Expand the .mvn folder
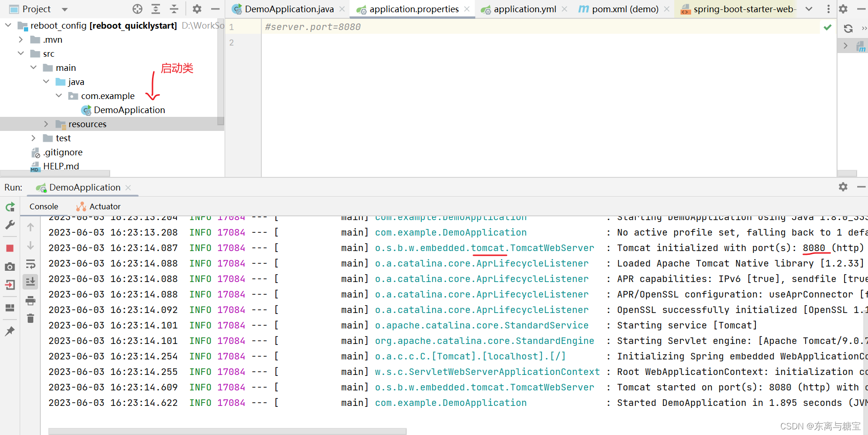 [x=21, y=39]
